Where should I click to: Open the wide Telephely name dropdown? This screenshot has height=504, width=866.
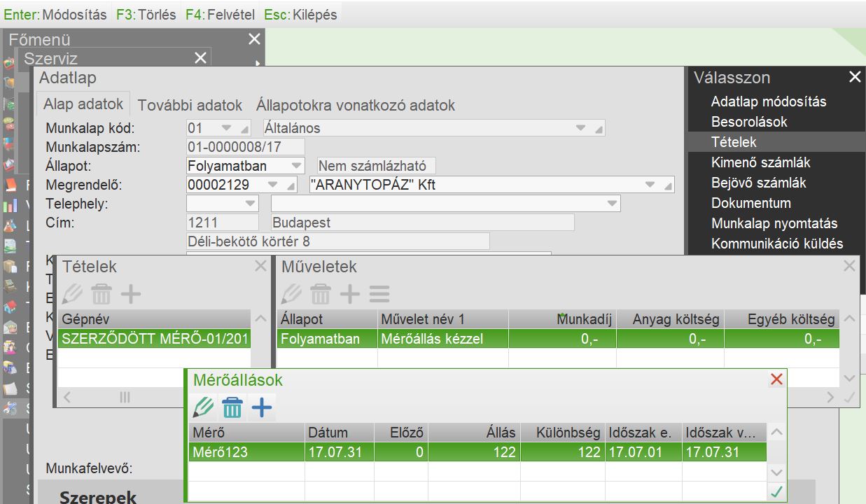pyautogui.click(x=613, y=204)
